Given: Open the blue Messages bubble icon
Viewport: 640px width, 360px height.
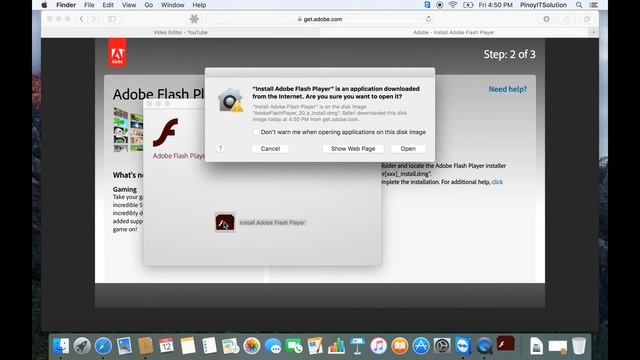Looking at the screenshot, I should coord(273,346).
